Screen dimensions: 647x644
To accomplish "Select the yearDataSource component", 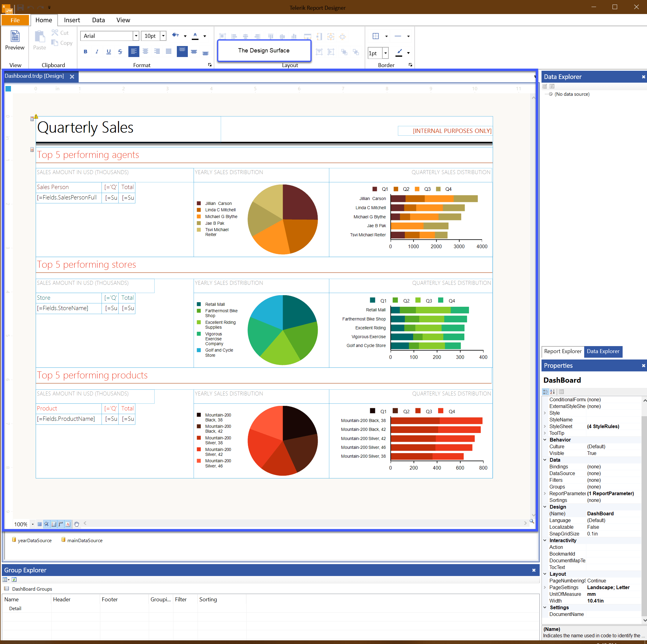I will click(x=32, y=540).
